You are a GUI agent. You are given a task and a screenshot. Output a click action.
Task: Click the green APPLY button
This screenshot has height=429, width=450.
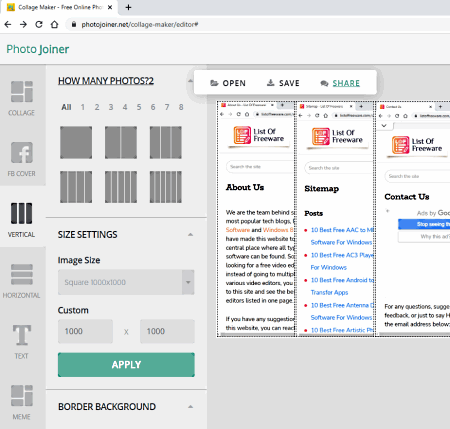pyautogui.click(x=126, y=365)
